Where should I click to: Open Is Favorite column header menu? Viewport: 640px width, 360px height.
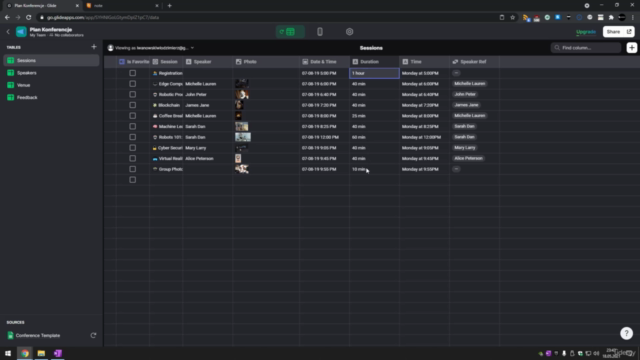(x=133, y=62)
